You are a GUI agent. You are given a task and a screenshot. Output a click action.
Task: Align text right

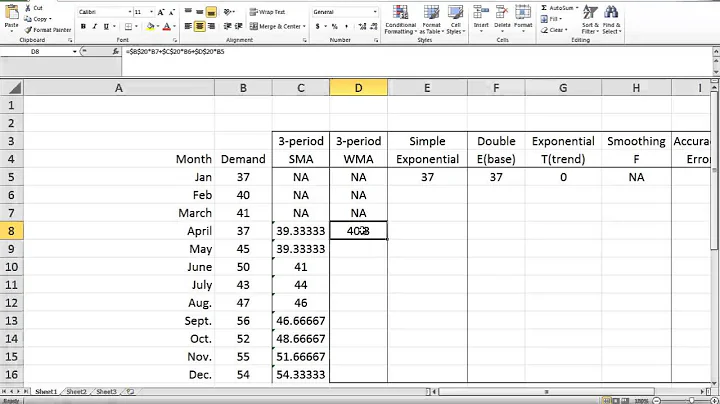(x=211, y=27)
